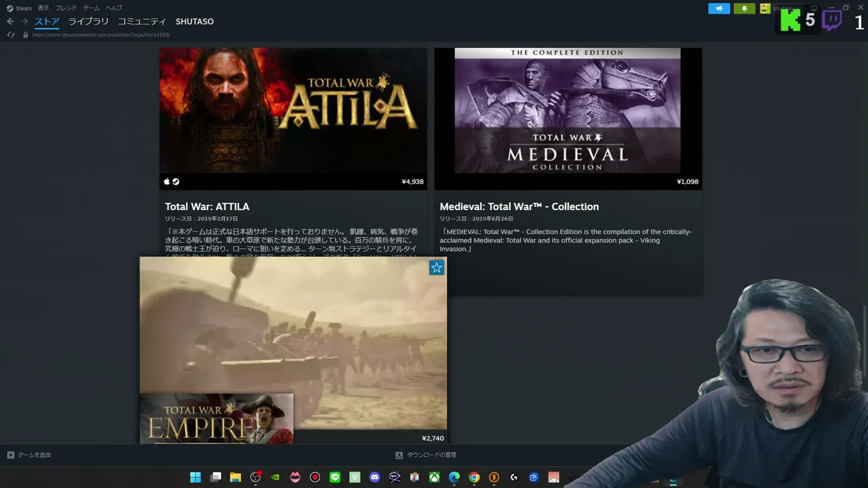
Task: Click the Apple platform icon on ATTILA card
Action: 167,182
